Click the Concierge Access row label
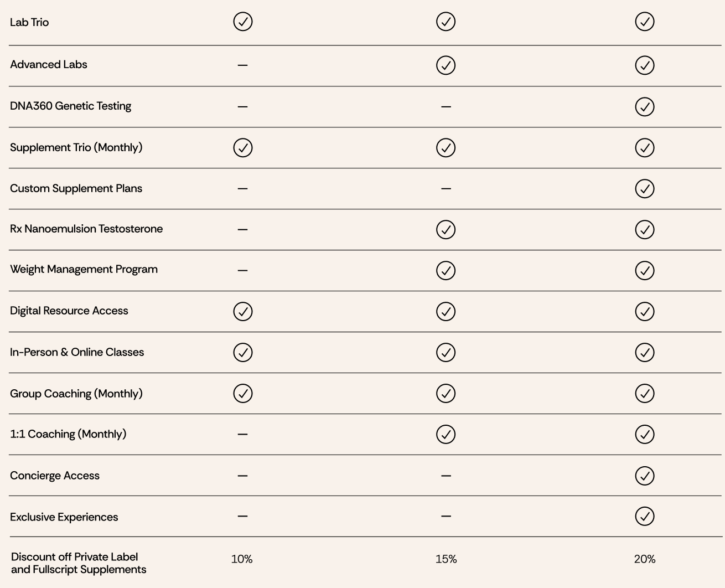Image resolution: width=725 pixels, height=588 pixels. tap(55, 476)
